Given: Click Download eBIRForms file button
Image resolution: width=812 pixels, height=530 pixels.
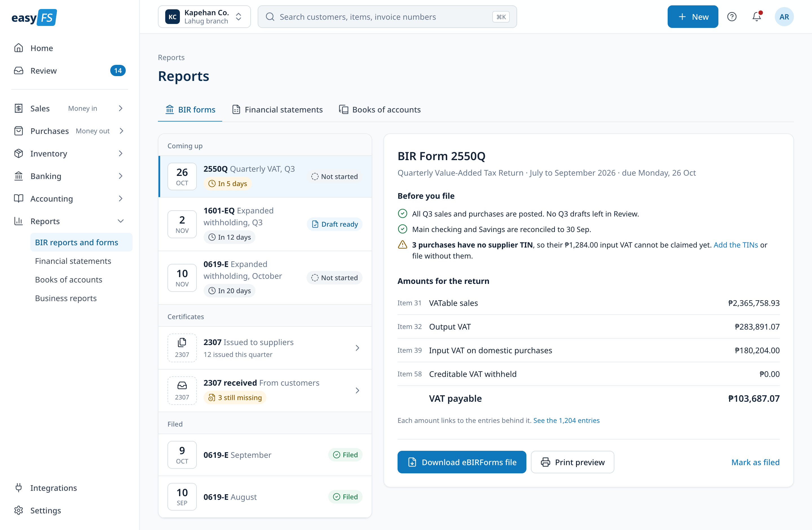Looking at the screenshot, I should coord(462,462).
